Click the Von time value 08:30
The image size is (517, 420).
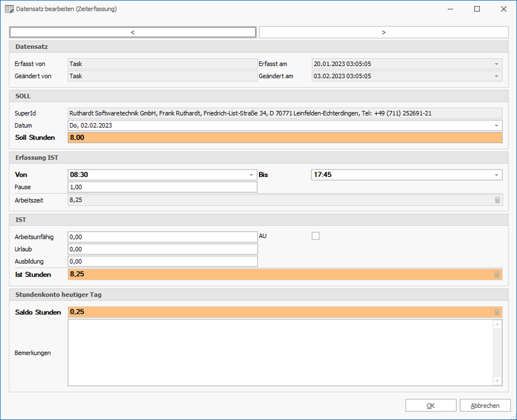pyautogui.click(x=79, y=175)
